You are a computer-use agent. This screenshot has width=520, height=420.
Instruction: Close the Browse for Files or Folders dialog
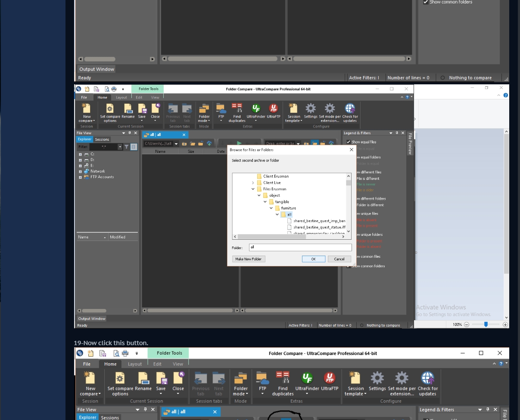tap(351, 150)
